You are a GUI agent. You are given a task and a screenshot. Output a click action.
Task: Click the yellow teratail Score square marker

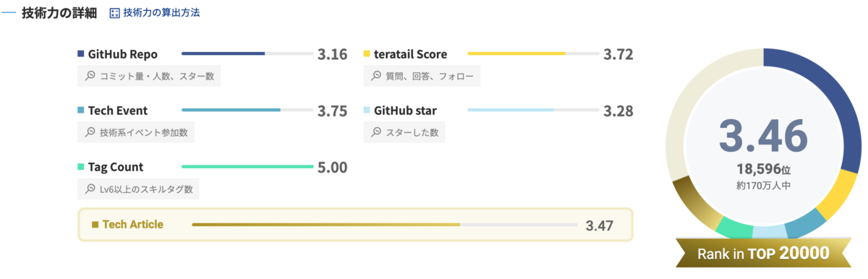367,54
